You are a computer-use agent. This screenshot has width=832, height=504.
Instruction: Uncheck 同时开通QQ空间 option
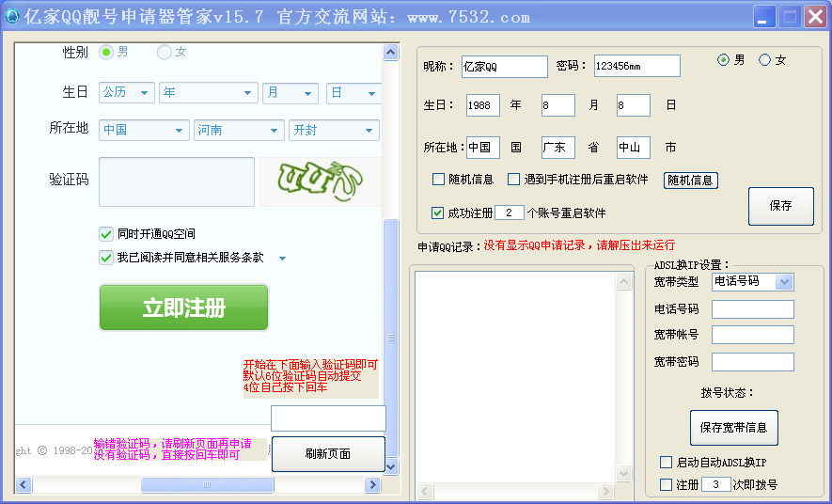106,233
